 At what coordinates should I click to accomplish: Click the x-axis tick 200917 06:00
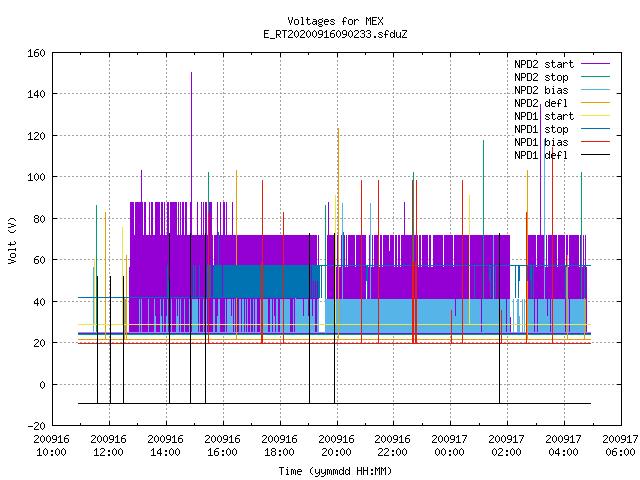620,446
